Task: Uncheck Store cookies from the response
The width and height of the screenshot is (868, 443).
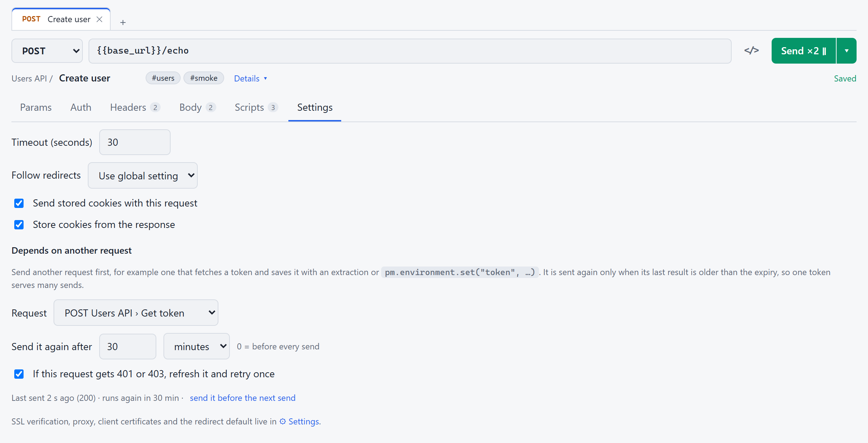Action: pos(19,225)
